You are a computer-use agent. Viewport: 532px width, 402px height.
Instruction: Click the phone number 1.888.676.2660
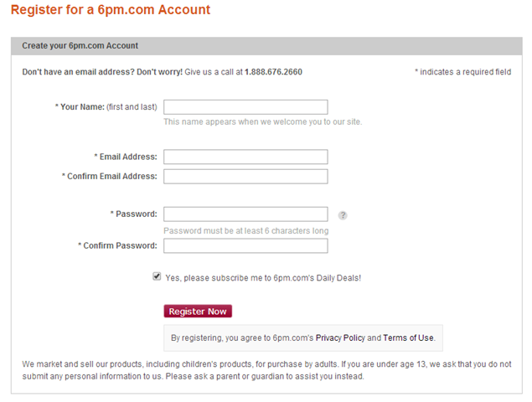pyautogui.click(x=273, y=72)
